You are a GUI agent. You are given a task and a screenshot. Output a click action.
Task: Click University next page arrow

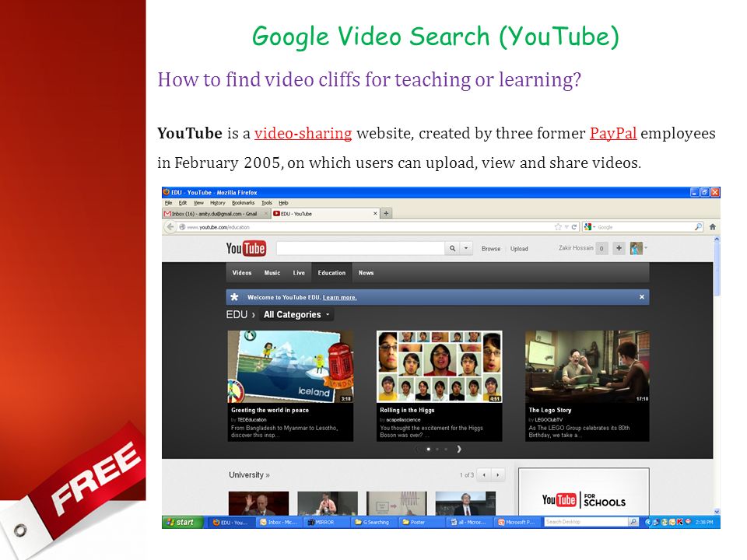[x=498, y=474]
